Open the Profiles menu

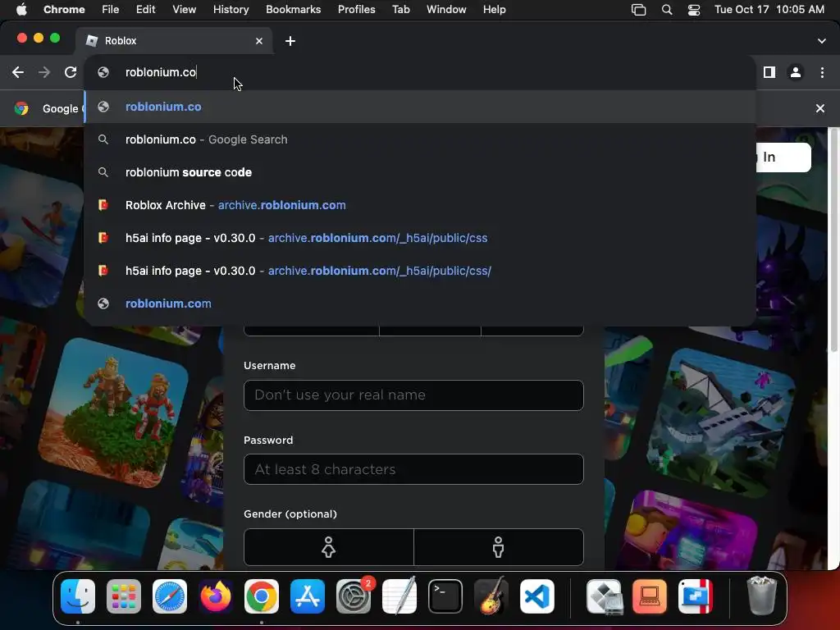pos(356,10)
